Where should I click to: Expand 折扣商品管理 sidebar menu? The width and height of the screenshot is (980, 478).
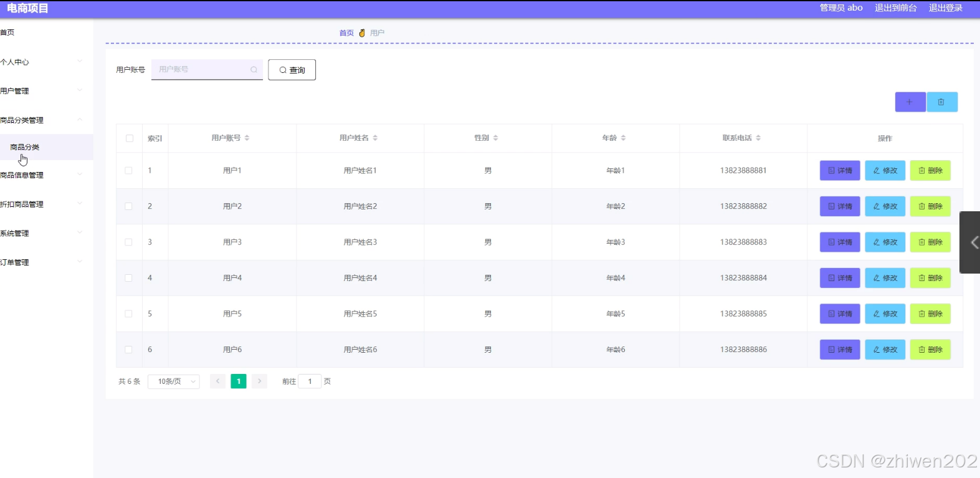(47, 204)
